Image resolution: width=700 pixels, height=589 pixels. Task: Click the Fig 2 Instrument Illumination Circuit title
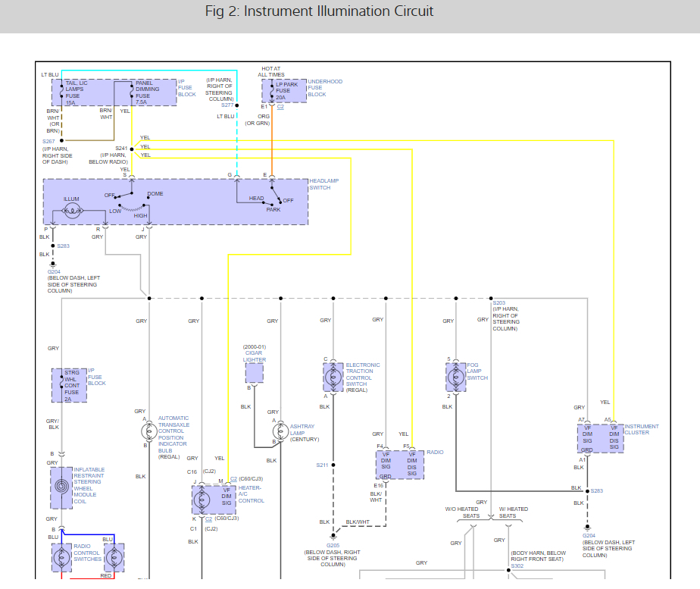(320, 11)
